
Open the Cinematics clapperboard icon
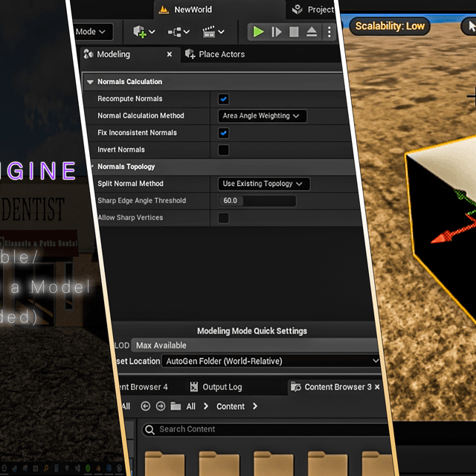point(213,32)
